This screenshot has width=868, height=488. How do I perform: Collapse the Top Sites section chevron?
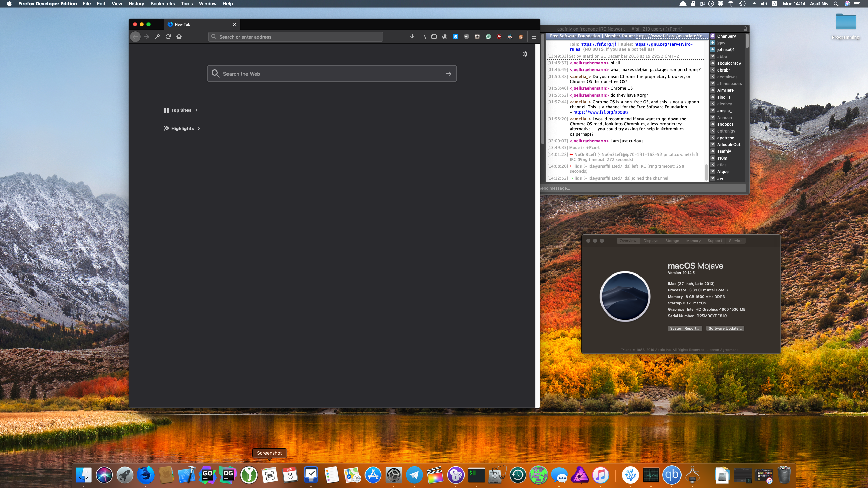click(x=196, y=110)
